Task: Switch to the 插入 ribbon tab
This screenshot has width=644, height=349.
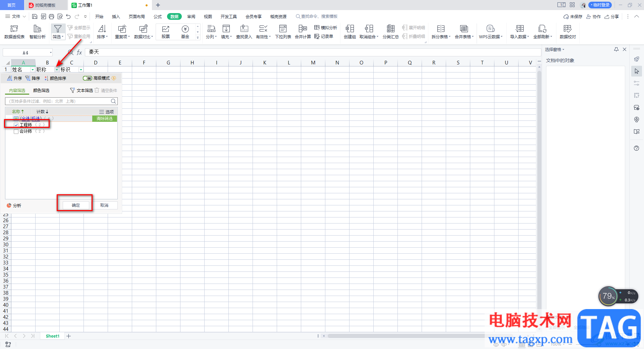Action: [x=116, y=16]
